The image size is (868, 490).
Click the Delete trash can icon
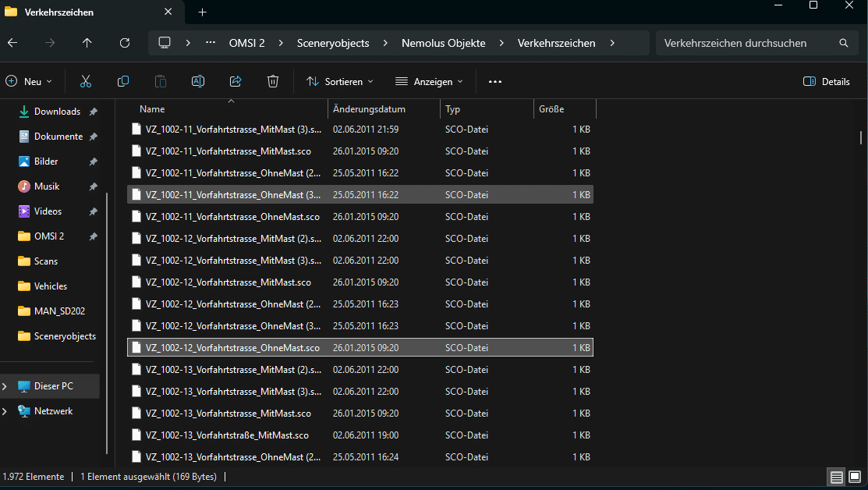(x=273, y=81)
